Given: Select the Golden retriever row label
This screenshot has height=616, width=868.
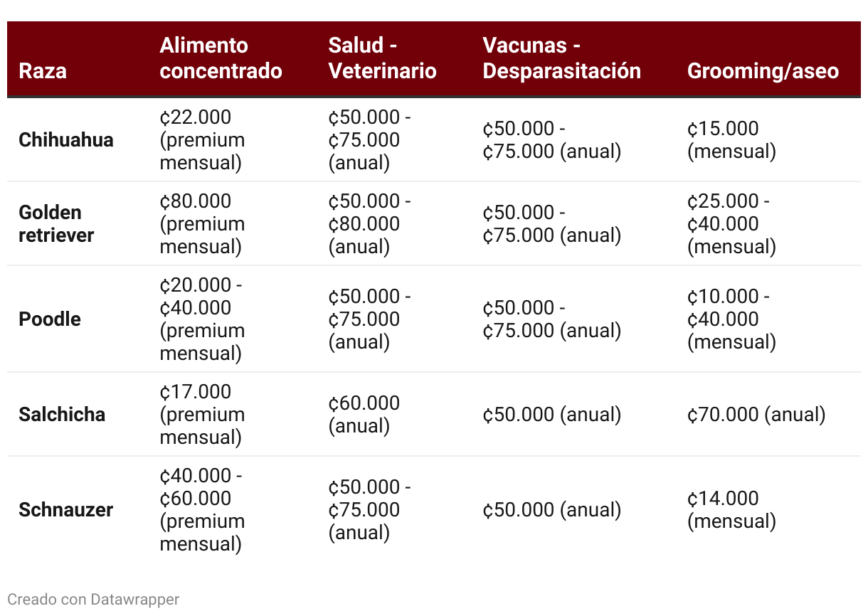Looking at the screenshot, I should pos(56,223).
